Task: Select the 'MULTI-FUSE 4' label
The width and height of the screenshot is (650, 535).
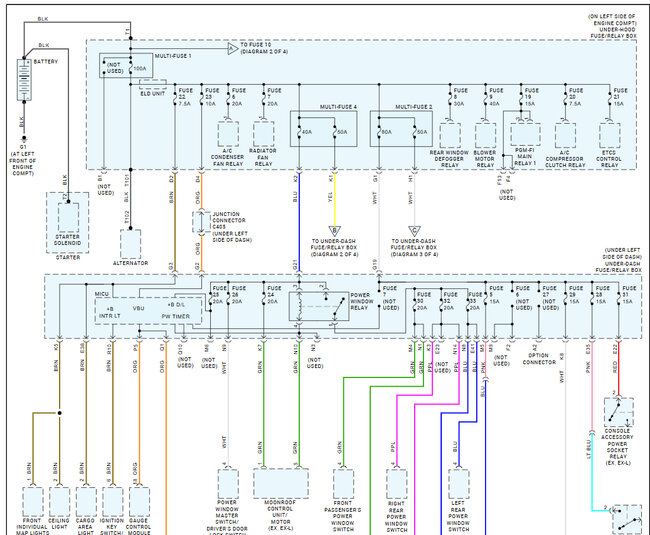Action: pyautogui.click(x=338, y=107)
